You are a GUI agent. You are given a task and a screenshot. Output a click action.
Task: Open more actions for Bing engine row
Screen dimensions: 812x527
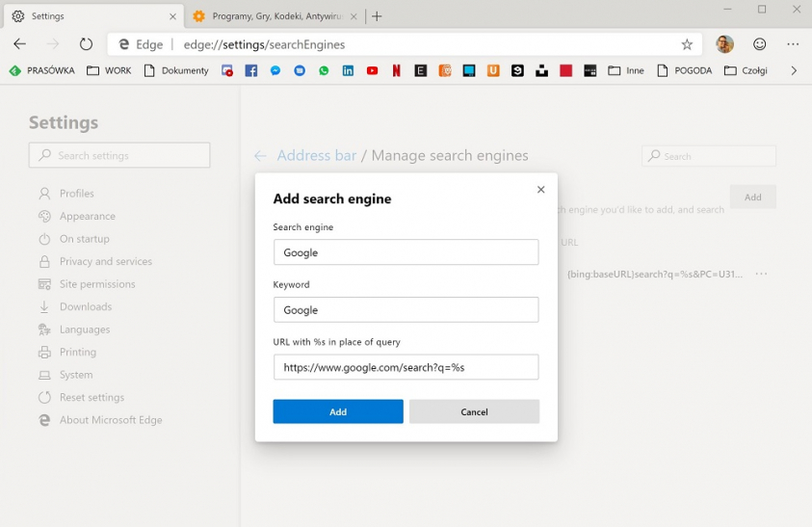[x=761, y=274]
